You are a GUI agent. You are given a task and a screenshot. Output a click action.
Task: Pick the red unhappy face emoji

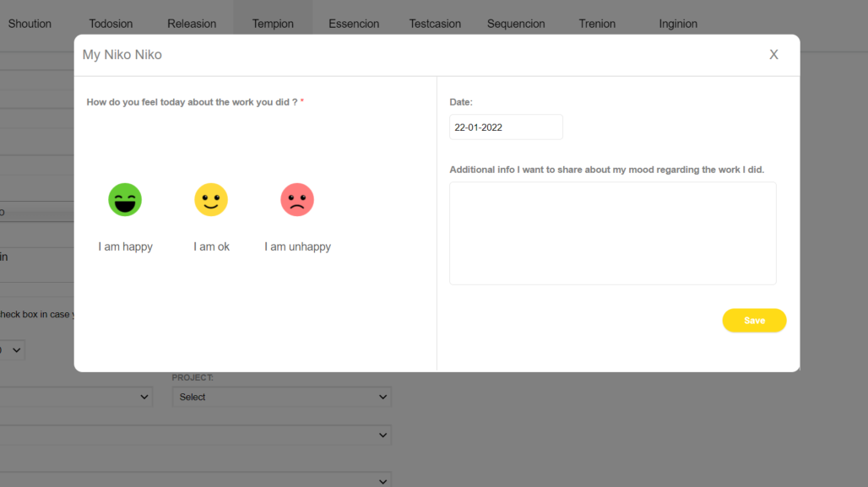pyautogui.click(x=297, y=200)
